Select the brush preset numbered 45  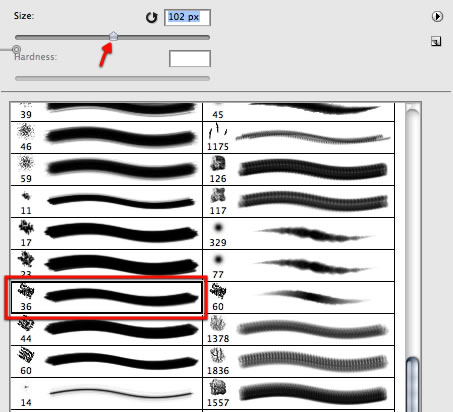tap(298, 111)
